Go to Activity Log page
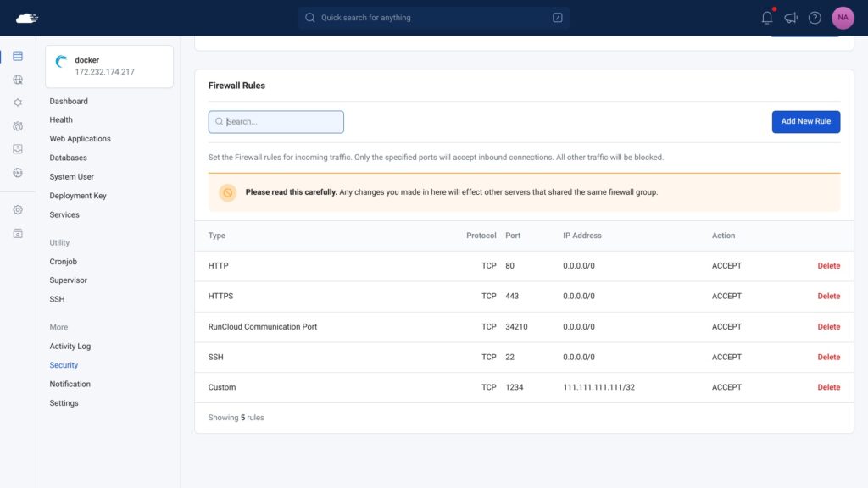The height and width of the screenshot is (488, 868). 70,347
